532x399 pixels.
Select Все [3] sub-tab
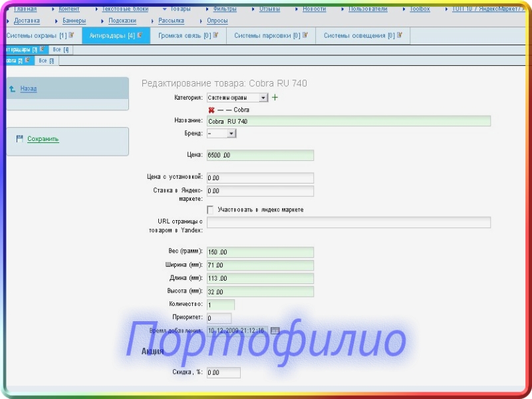click(46, 61)
